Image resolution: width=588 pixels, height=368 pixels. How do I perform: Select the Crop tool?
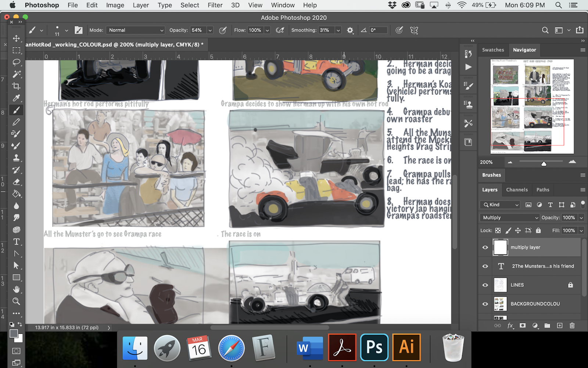click(17, 86)
